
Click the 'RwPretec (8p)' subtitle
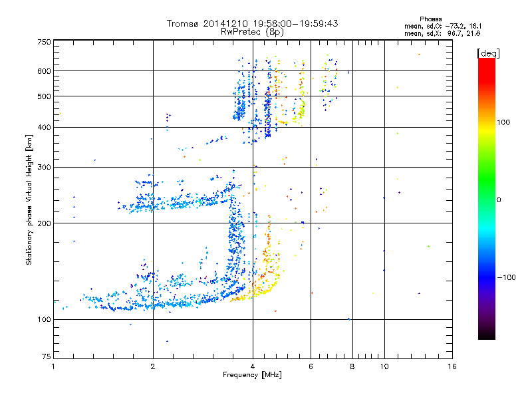coord(252,32)
